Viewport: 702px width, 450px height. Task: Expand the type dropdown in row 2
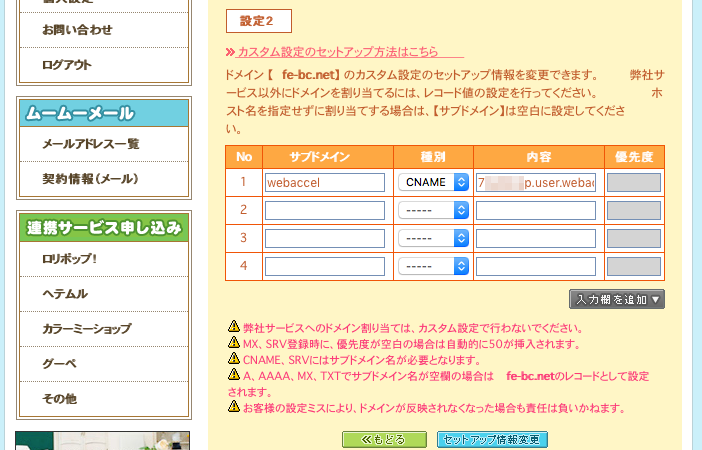[x=433, y=210]
